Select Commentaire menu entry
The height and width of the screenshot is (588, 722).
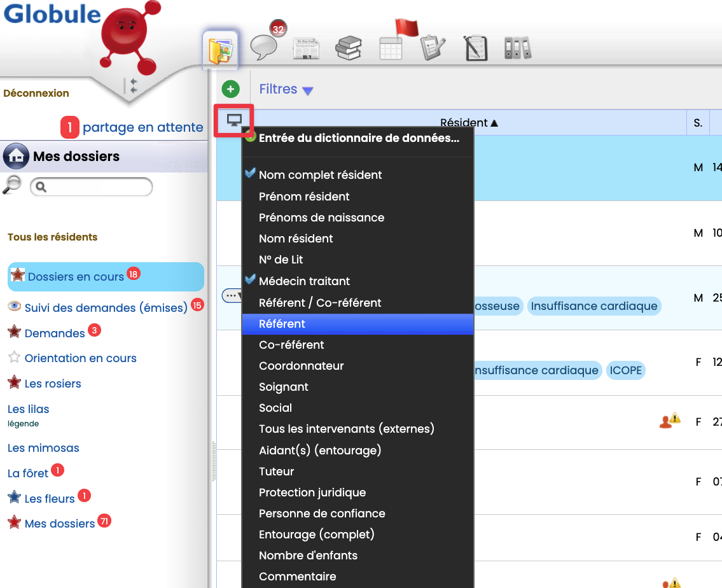(298, 577)
